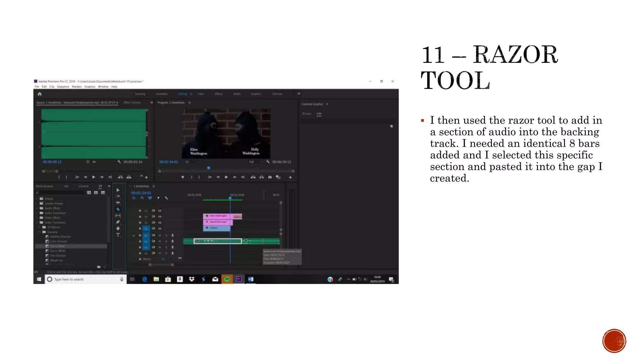The height and width of the screenshot is (362, 644).
Task: Click YUV effects filter icon
Action: point(103,193)
